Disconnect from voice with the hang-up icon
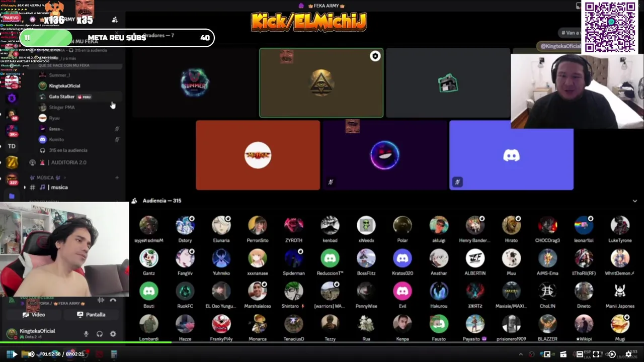 (113, 300)
